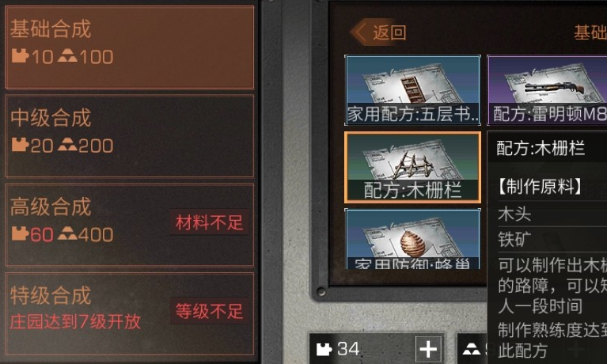Select the locked 特级合成 tier
The height and width of the screenshot is (364, 607).
[129, 313]
